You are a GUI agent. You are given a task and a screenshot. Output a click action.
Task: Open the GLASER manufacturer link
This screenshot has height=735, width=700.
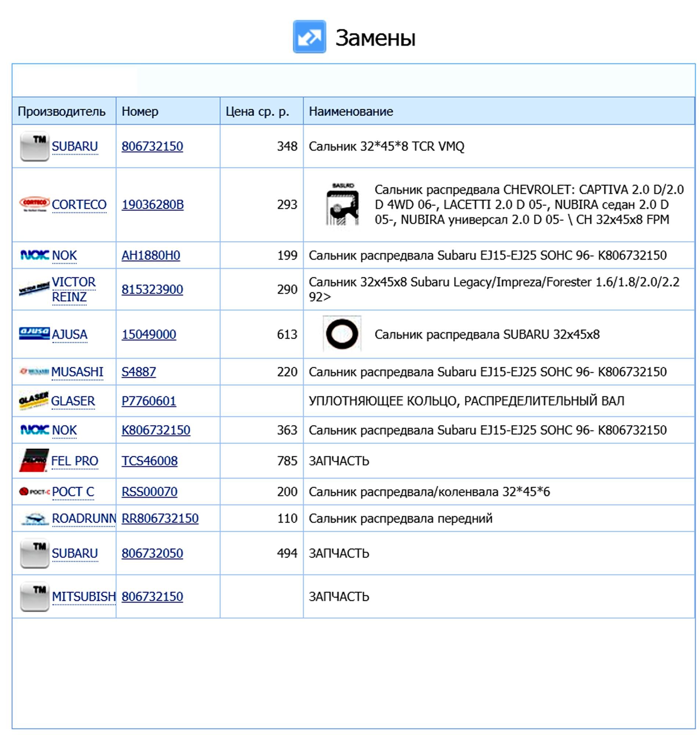[x=73, y=401]
